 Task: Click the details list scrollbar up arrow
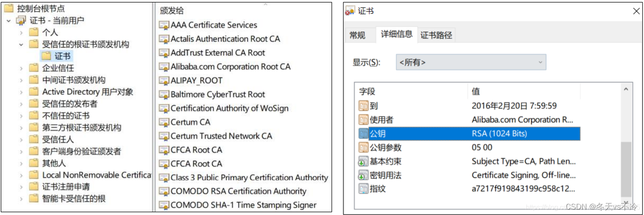point(626,89)
